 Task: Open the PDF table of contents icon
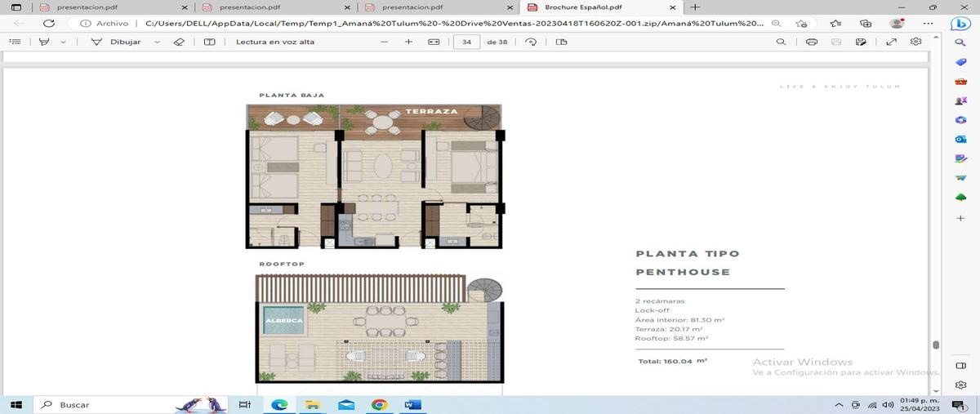point(14,42)
